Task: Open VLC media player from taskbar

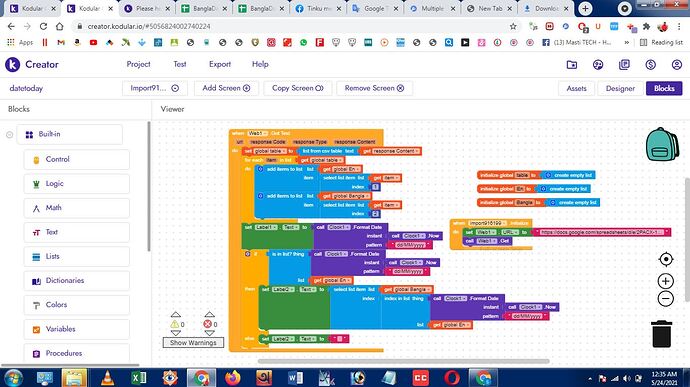Action: (107, 378)
